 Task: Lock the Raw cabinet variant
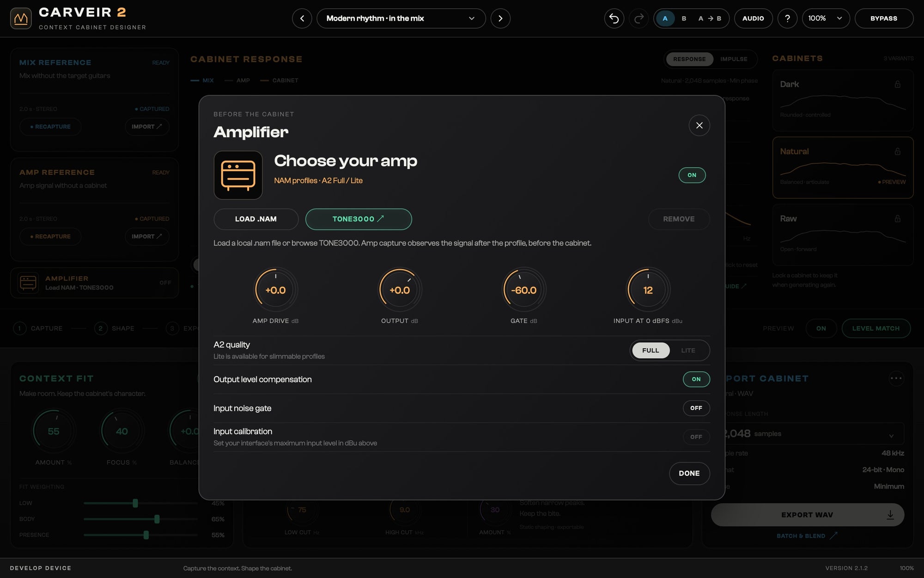tap(898, 218)
